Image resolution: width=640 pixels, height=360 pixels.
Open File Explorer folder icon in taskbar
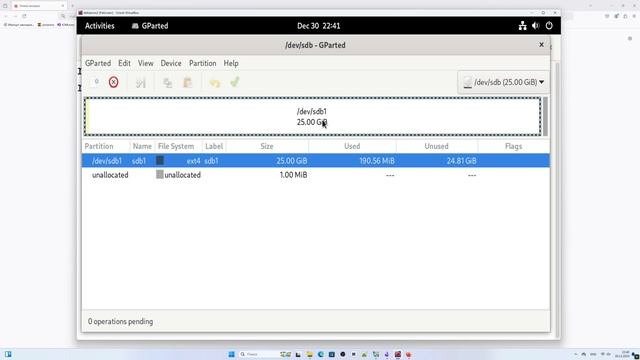[309, 354]
